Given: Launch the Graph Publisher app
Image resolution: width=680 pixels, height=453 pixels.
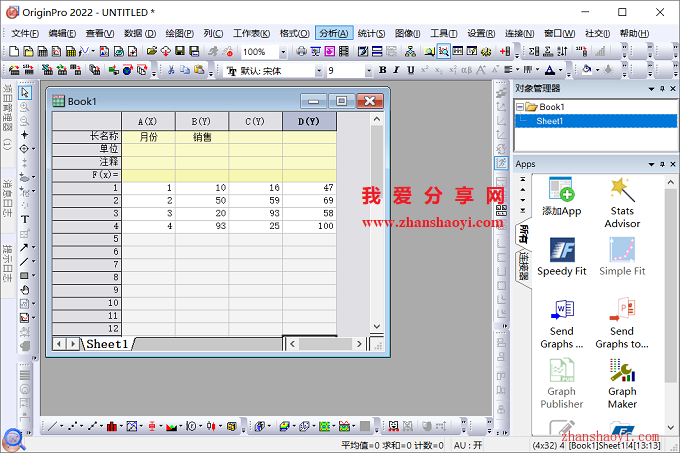Looking at the screenshot, I should click(x=562, y=384).
